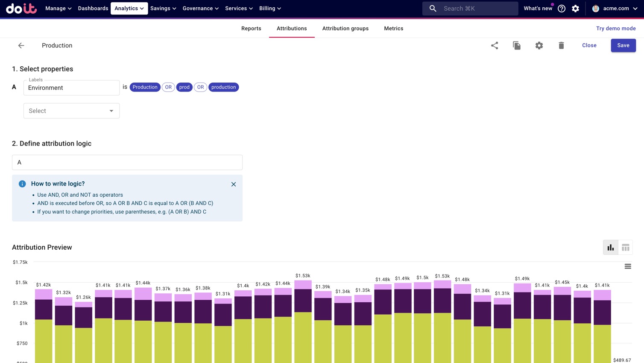This screenshot has width=644, height=363.
Task: Click the duplicate attribution copy icon
Action: coord(517,45)
